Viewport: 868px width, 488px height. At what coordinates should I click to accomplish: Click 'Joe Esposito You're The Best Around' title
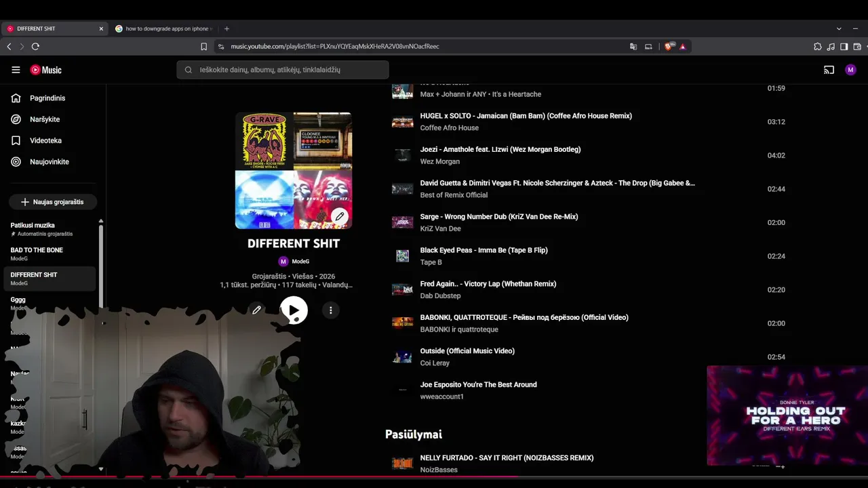pos(479,384)
